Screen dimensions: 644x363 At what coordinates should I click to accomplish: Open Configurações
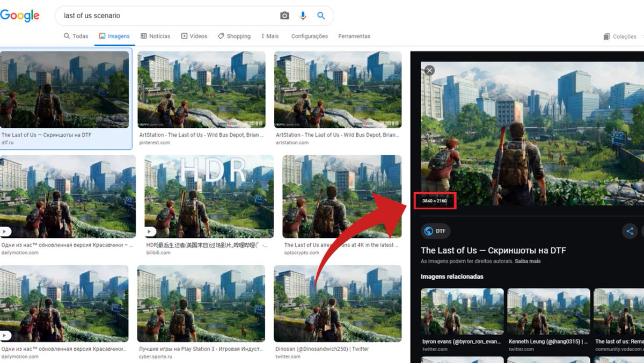click(x=309, y=36)
